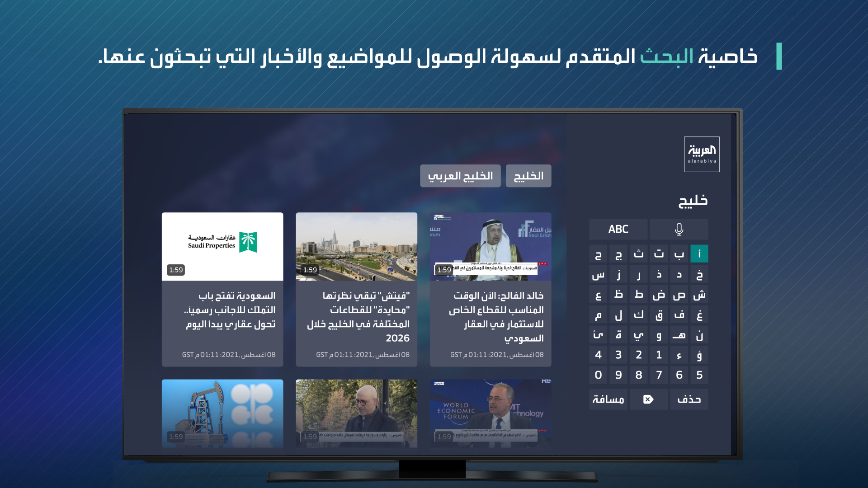Open the Riyadh highway skyline video thumbnail
Screen dimensions: 868x488
(356, 247)
